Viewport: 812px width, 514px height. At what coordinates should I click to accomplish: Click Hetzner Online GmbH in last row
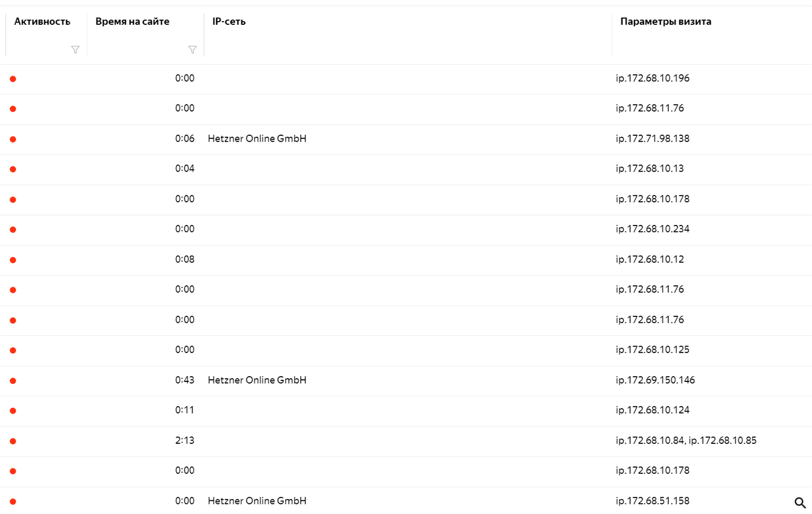click(257, 501)
